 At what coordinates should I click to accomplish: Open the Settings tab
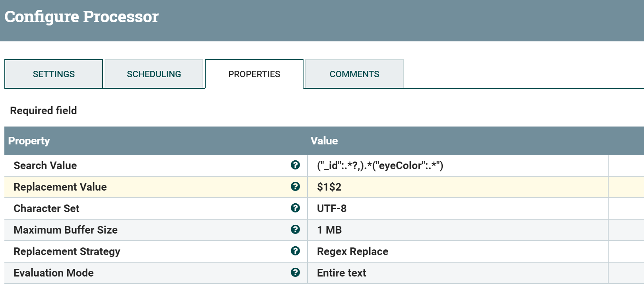pos(54,74)
